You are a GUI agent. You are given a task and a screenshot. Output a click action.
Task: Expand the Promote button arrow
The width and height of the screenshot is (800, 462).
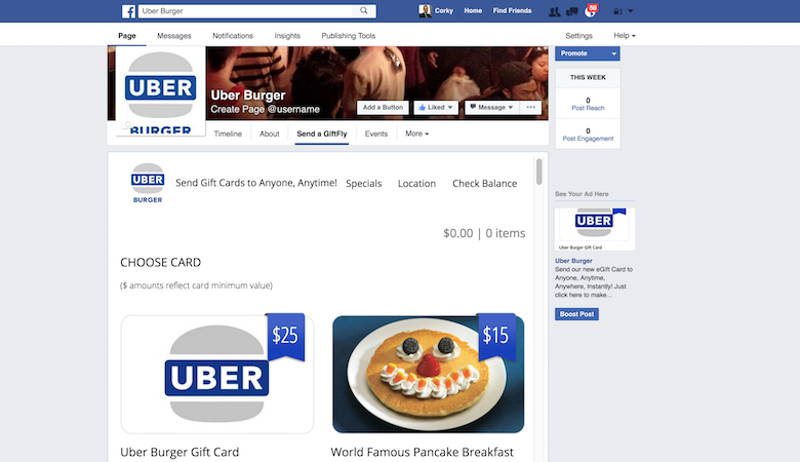(614, 53)
